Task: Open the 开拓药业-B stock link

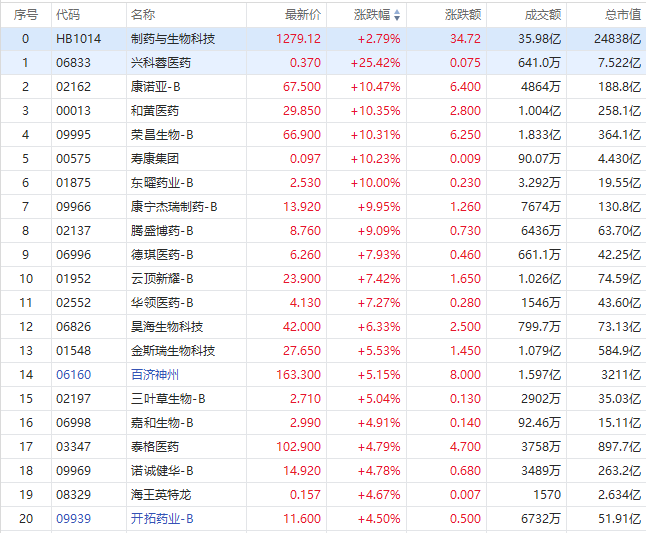Action: click(162, 519)
